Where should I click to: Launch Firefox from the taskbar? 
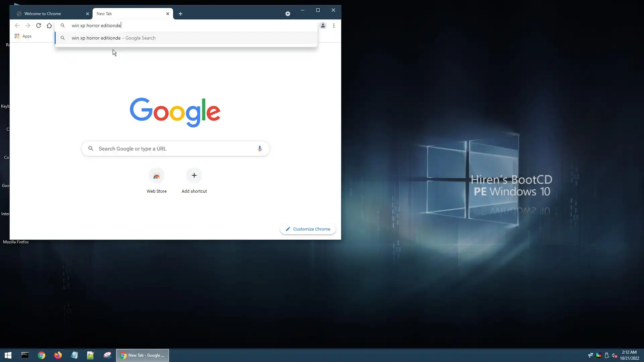coord(58,355)
